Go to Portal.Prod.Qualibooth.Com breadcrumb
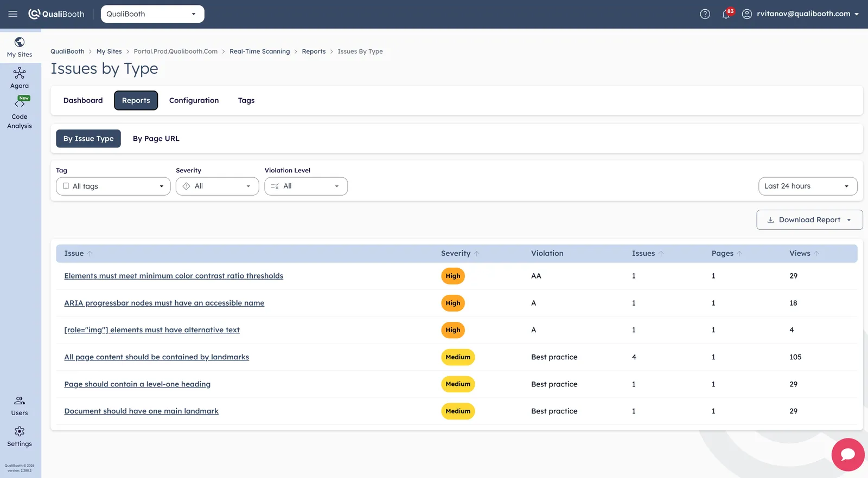 point(176,51)
